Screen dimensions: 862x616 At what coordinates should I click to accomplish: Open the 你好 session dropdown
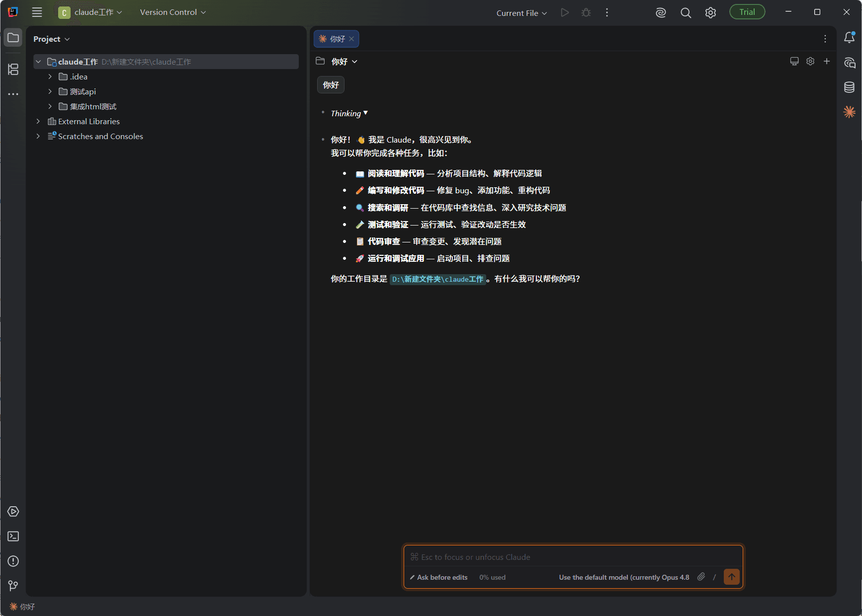(344, 62)
